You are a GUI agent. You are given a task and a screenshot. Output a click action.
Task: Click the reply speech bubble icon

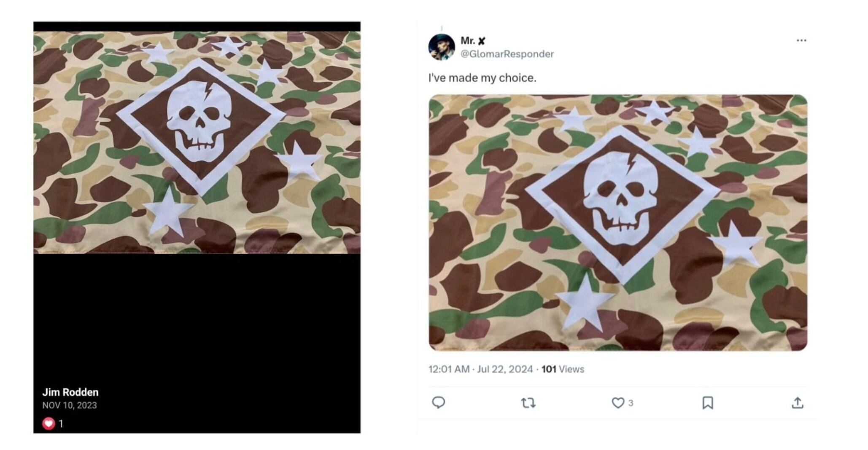[x=439, y=402]
